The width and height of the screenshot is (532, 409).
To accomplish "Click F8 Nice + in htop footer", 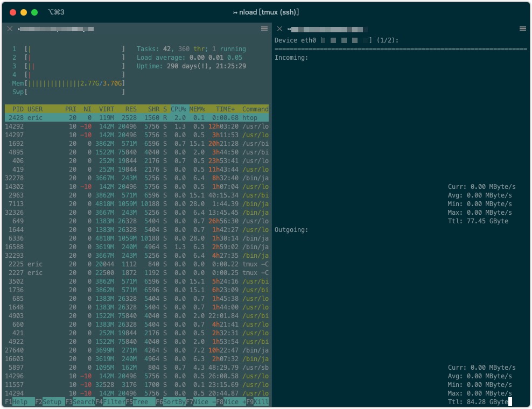I will click(x=231, y=402).
